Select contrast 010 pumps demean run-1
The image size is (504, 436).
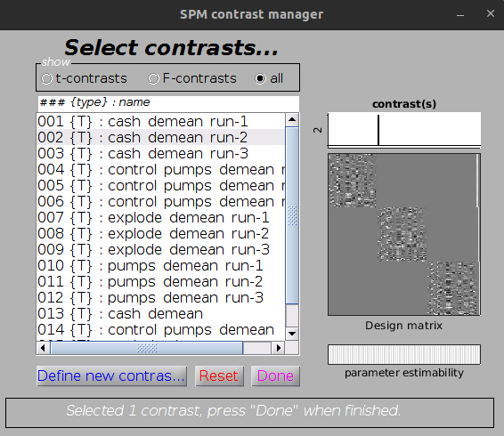160,266
